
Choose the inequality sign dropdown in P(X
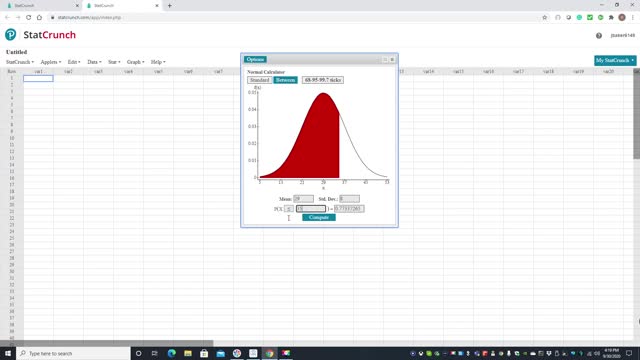point(289,209)
